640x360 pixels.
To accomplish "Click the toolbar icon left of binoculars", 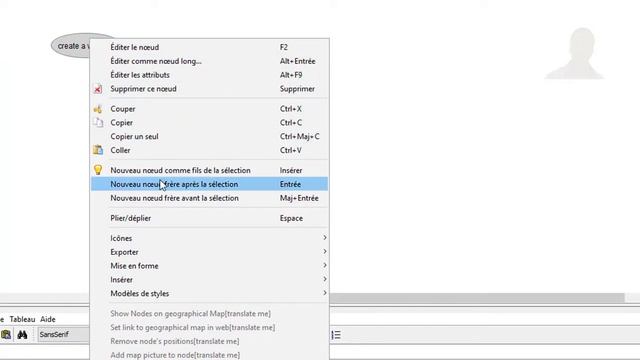I will click(6, 335).
